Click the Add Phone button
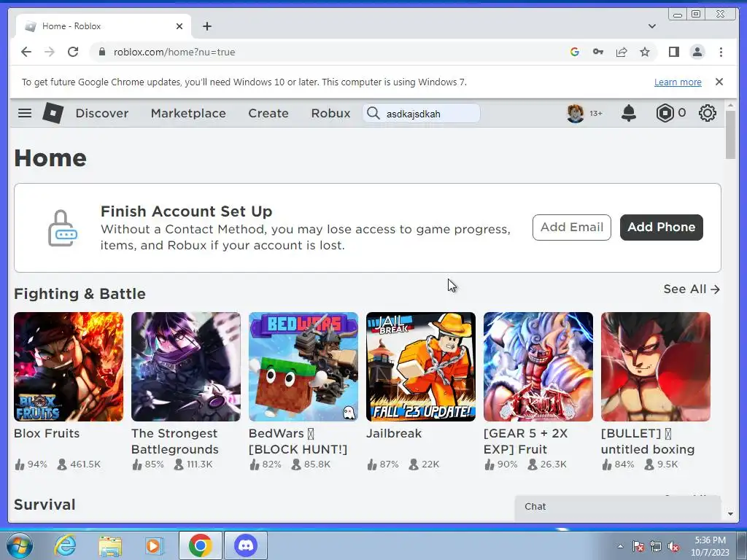747x560 pixels. coord(661,227)
